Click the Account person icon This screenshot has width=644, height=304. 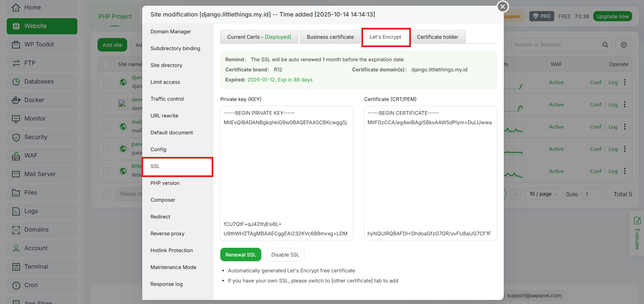coord(16,248)
